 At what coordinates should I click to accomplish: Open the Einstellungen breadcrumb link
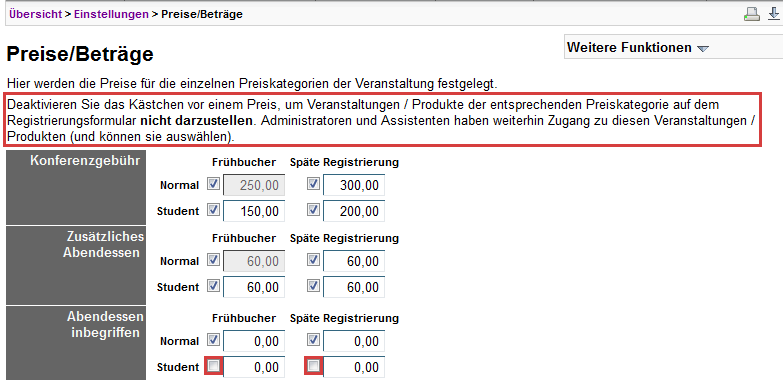pyautogui.click(x=111, y=14)
